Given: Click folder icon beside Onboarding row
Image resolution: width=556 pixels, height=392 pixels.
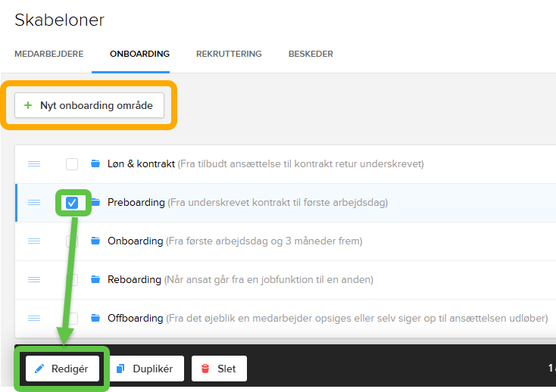Looking at the screenshot, I should pyautogui.click(x=95, y=241).
